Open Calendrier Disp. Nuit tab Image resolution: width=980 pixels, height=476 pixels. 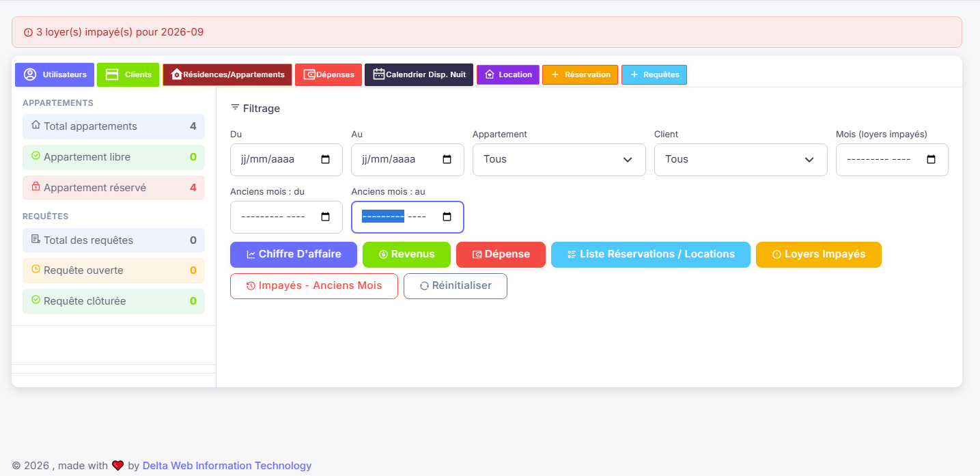pyautogui.click(x=419, y=74)
